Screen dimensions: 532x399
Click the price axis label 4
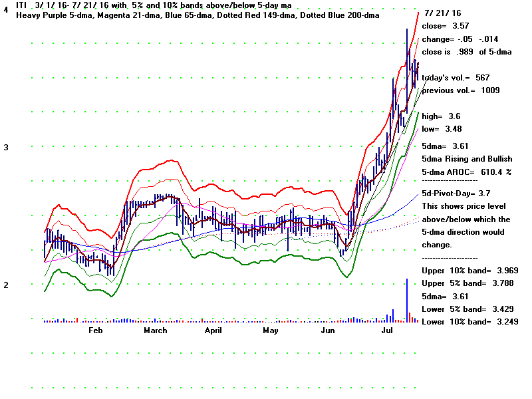5,11
